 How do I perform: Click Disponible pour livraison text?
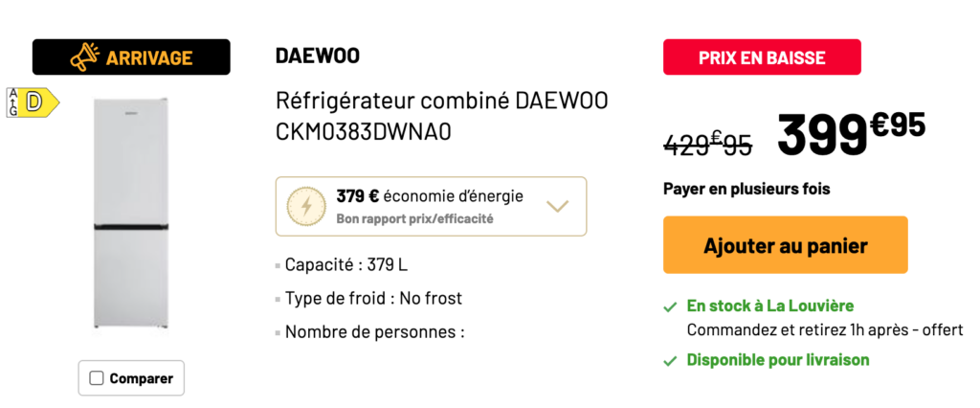pyautogui.click(x=778, y=360)
